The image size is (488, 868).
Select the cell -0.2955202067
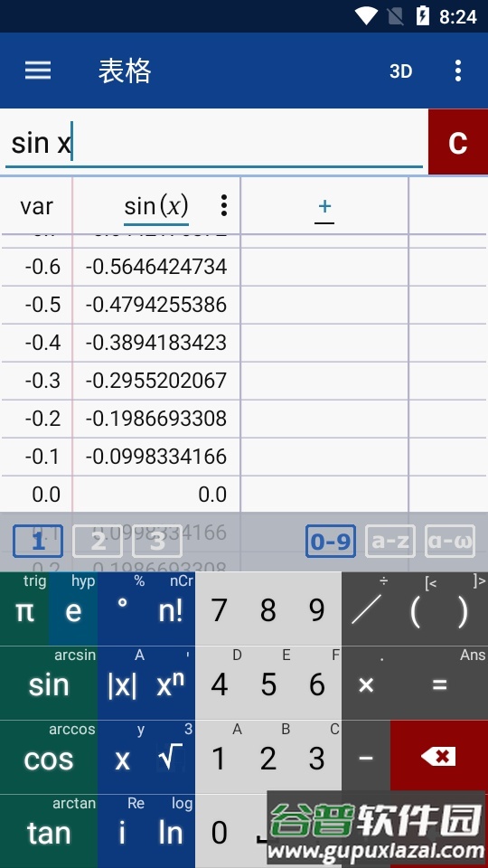point(156,381)
